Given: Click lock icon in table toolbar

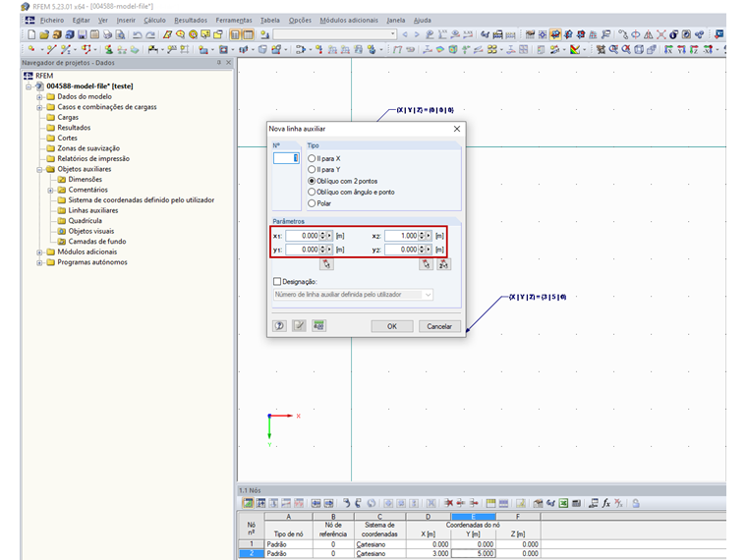Looking at the screenshot, I should (x=636, y=503).
